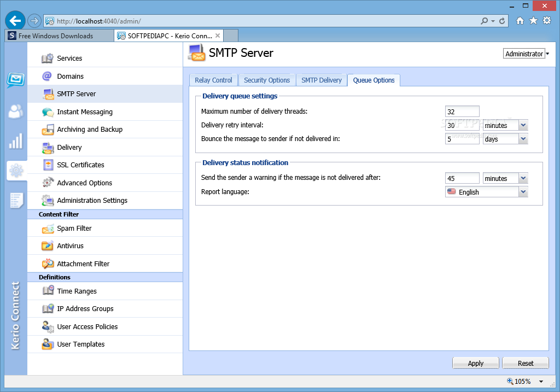The height and width of the screenshot is (392, 560).
Task: Edit the sender warning 45 value field
Action: click(x=462, y=178)
